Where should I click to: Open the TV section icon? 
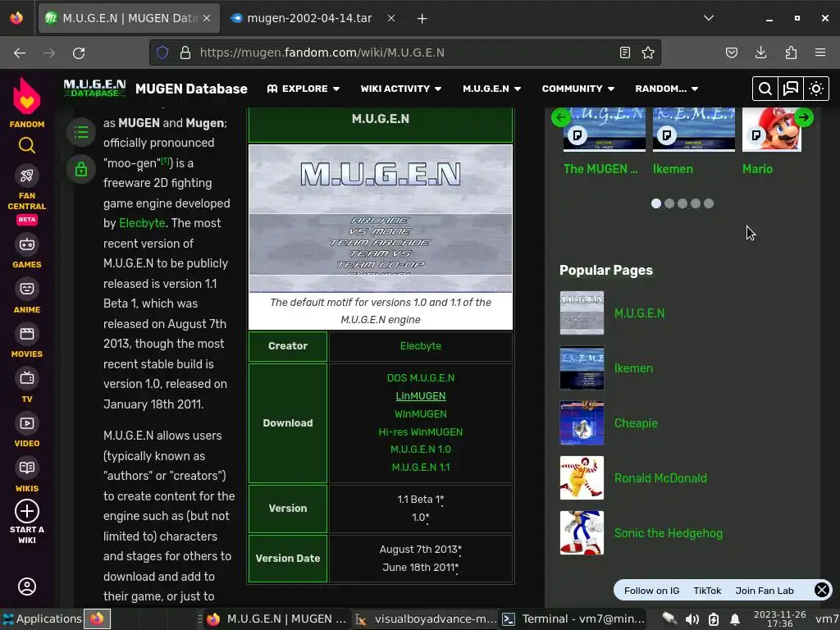pyautogui.click(x=27, y=378)
